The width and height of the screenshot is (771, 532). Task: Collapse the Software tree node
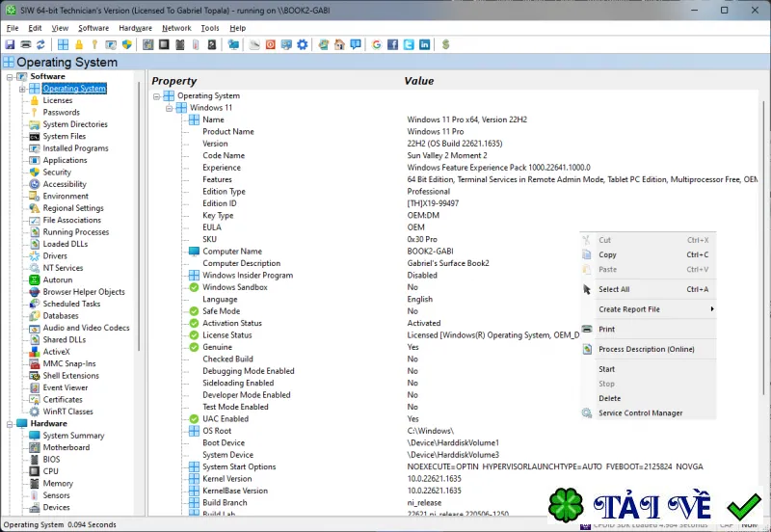pos(10,77)
